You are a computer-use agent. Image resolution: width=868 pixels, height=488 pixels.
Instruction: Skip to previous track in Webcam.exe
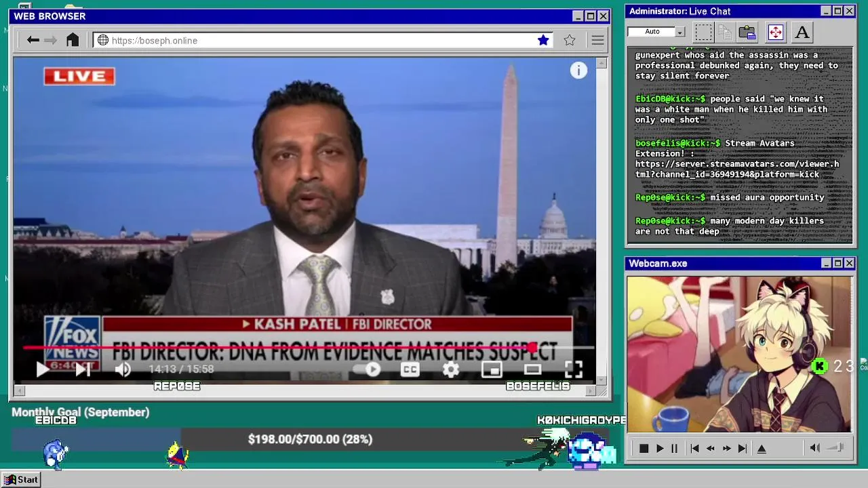pyautogui.click(x=694, y=448)
